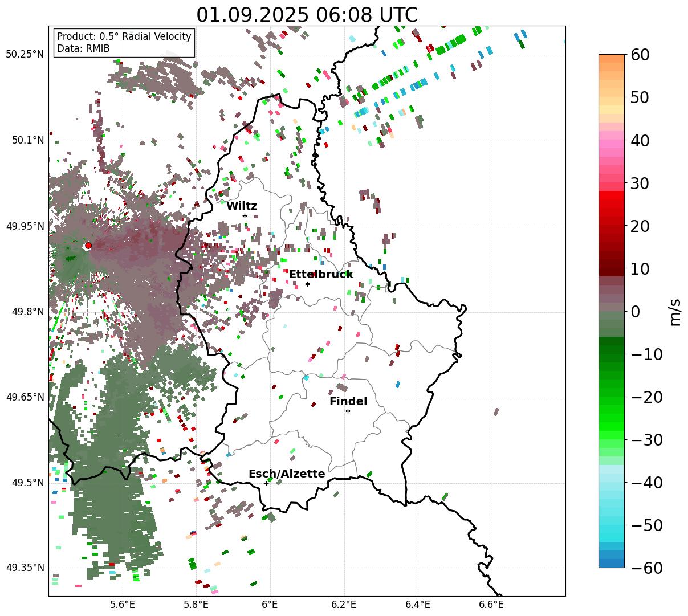Click the 50.25°N latitude label

25,55
